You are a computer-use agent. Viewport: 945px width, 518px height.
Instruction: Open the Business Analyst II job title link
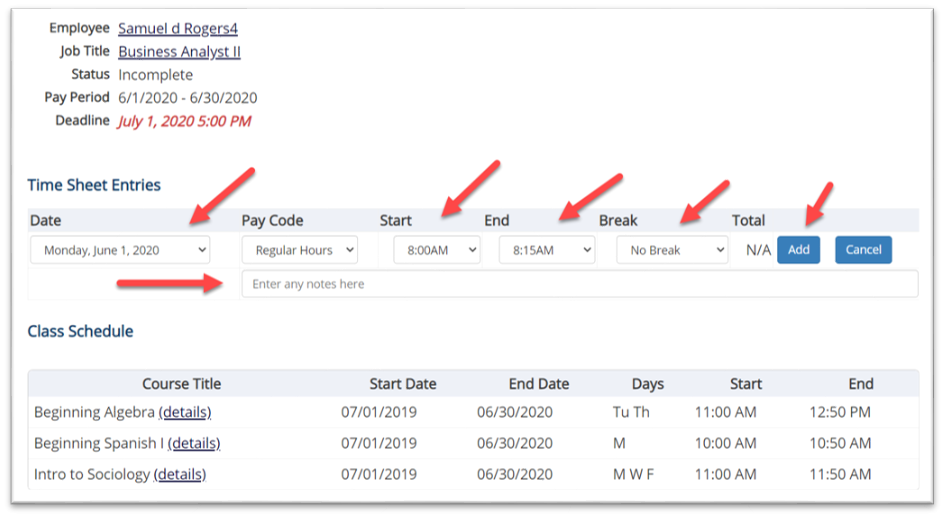pyautogui.click(x=179, y=52)
